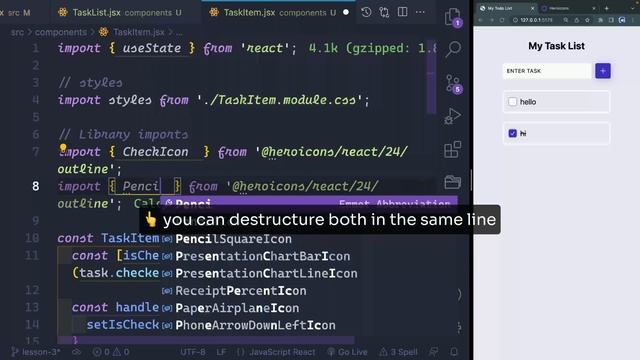Click the ENTER TASK input field
The width and height of the screenshot is (640, 360).
[x=547, y=71]
